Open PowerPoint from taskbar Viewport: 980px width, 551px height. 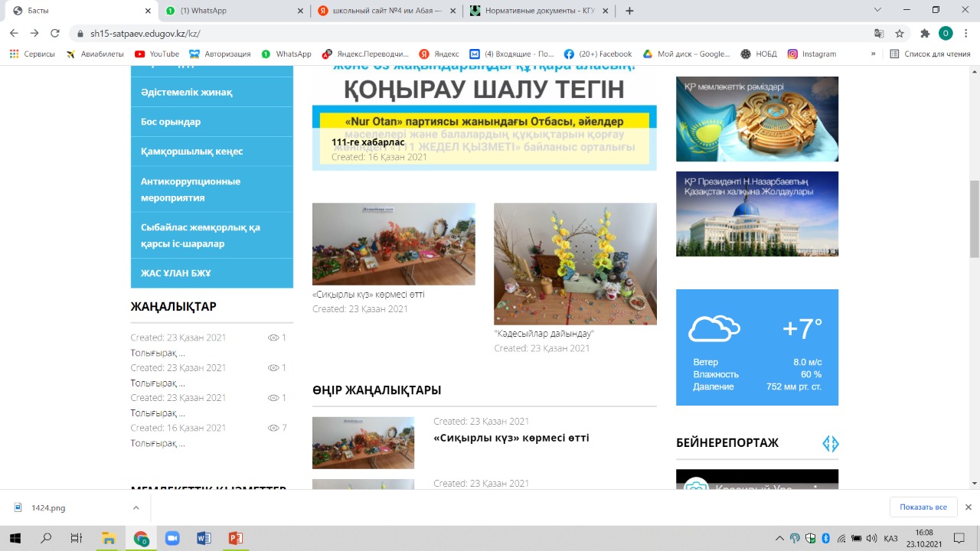[235, 539]
